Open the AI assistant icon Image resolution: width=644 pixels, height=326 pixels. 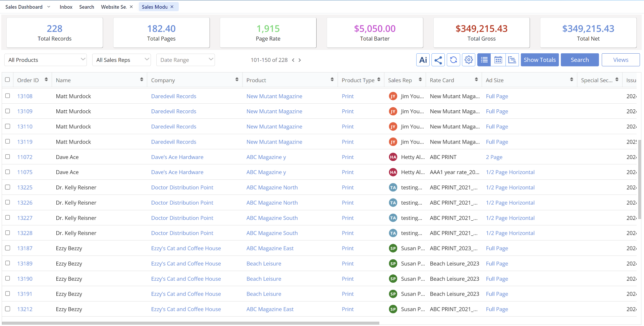pyautogui.click(x=423, y=60)
